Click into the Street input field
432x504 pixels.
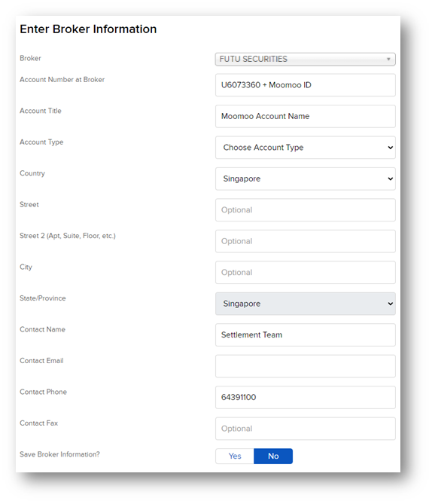click(x=305, y=210)
